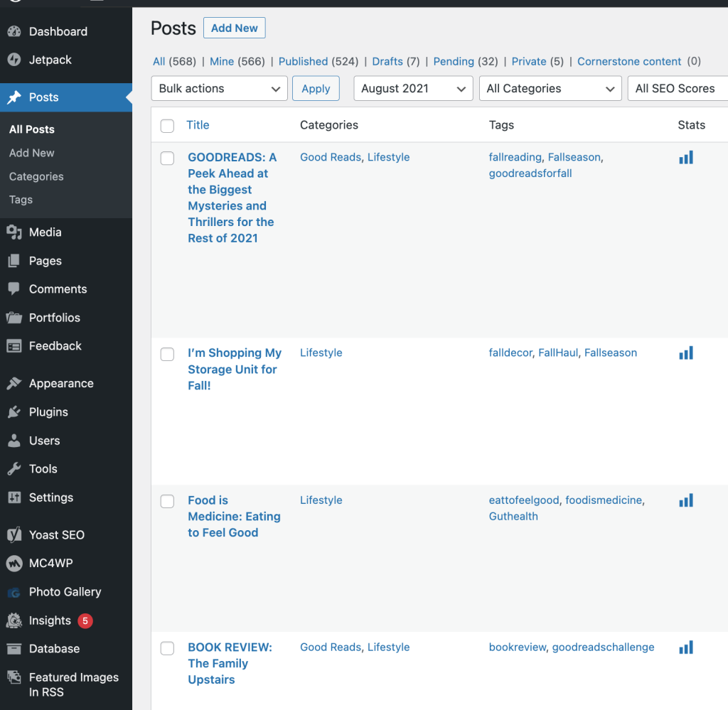Open the Bulk actions dropdown
728x710 pixels.
[219, 89]
